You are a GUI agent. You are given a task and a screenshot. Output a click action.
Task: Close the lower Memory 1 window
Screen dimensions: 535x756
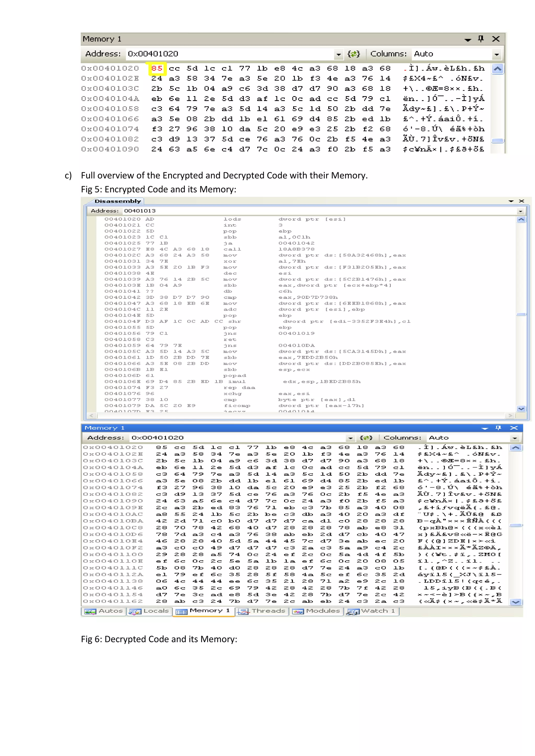coord(514,428)
